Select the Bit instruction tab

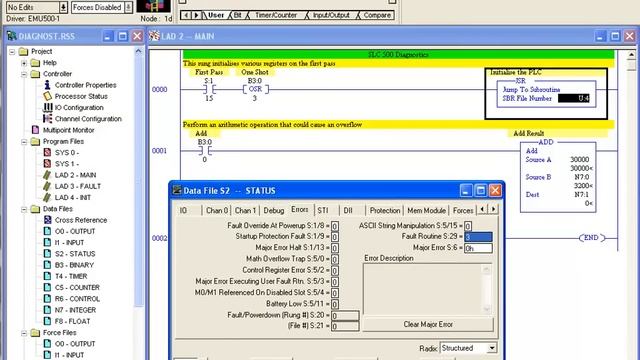point(238,15)
